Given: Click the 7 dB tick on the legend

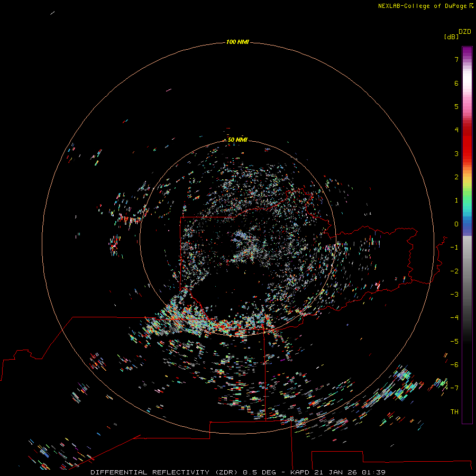Looking at the screenshot, I should [456, 59].
